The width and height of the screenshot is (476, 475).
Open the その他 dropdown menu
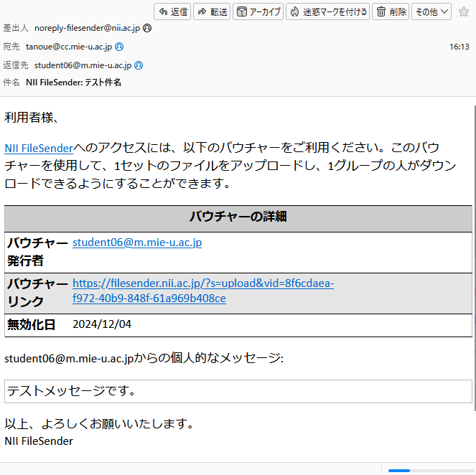431,11
